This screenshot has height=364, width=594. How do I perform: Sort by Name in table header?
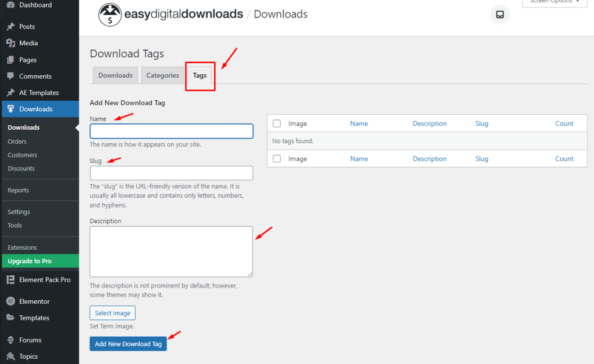click(359, 123)
